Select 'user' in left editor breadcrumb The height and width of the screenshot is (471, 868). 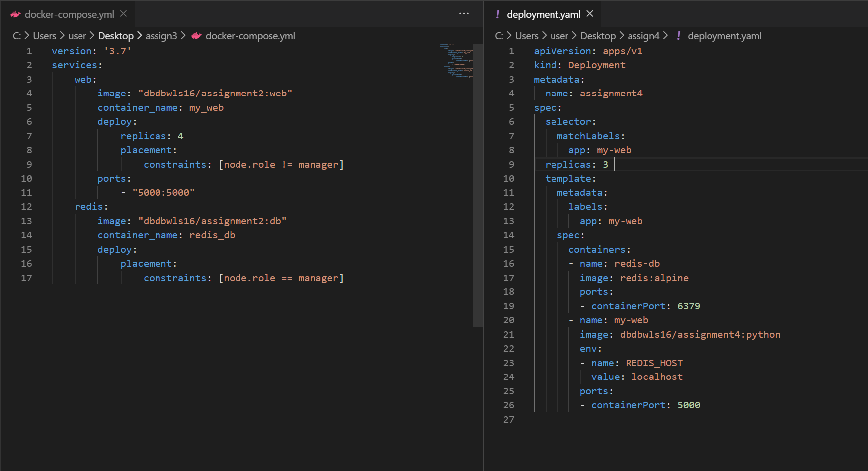(x=77, y=36)
